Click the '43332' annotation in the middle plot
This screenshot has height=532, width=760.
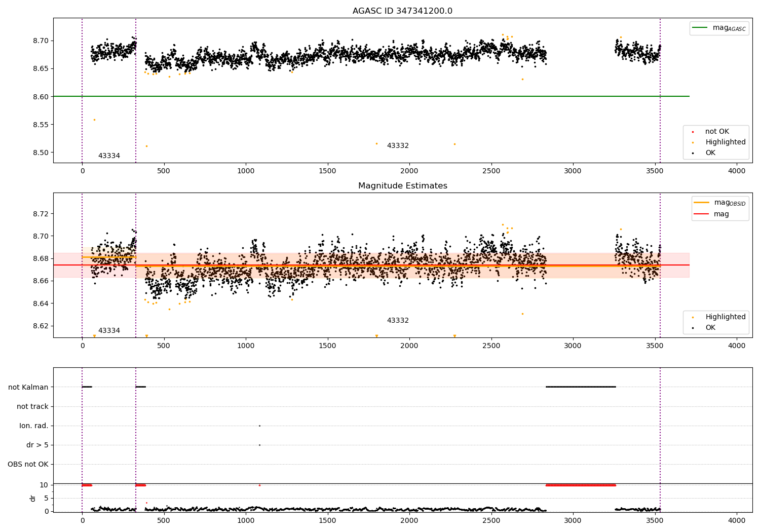398,321
